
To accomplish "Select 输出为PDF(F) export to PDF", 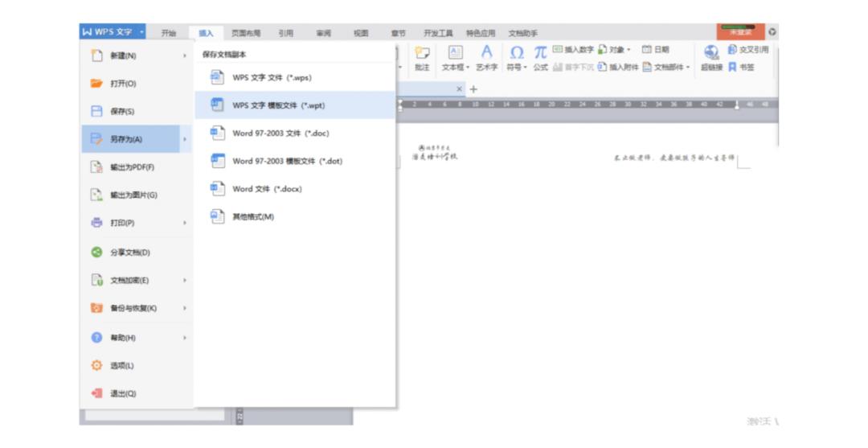I will tap(136, 167).
